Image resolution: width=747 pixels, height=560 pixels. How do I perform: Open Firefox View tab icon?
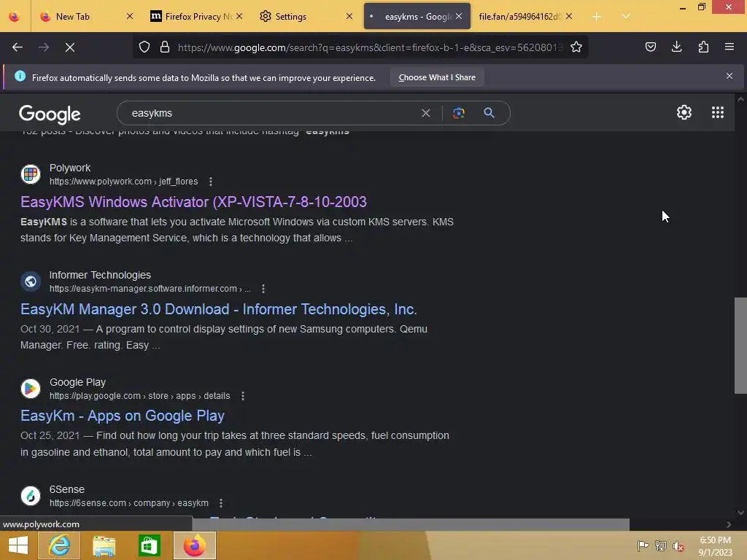click(15, 16)
